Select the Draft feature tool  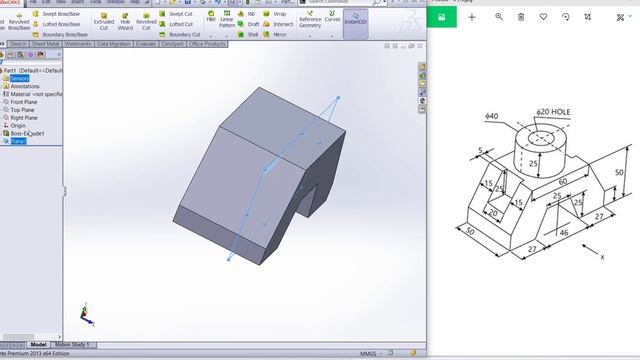point(248,24)
